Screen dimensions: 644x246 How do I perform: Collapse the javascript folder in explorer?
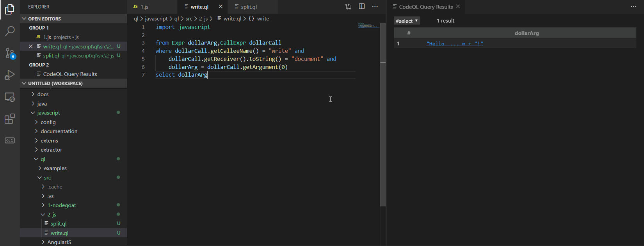pos(48,113)
